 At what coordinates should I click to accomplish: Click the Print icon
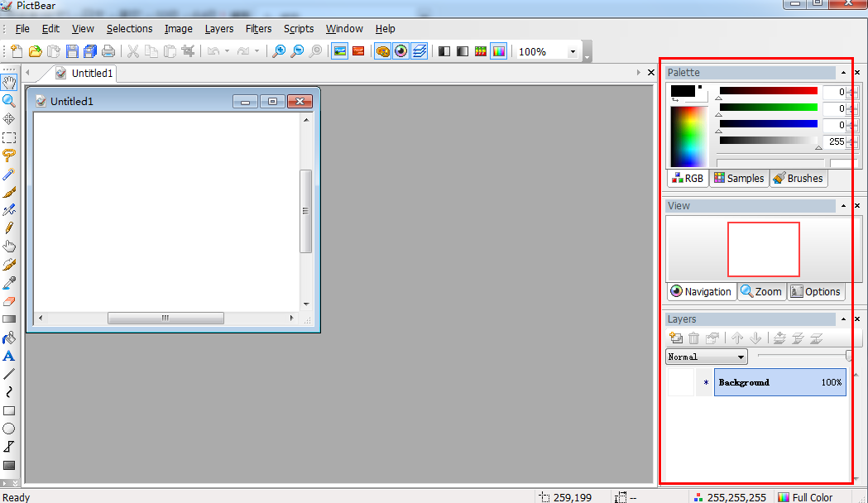click(x=108, y=51)
